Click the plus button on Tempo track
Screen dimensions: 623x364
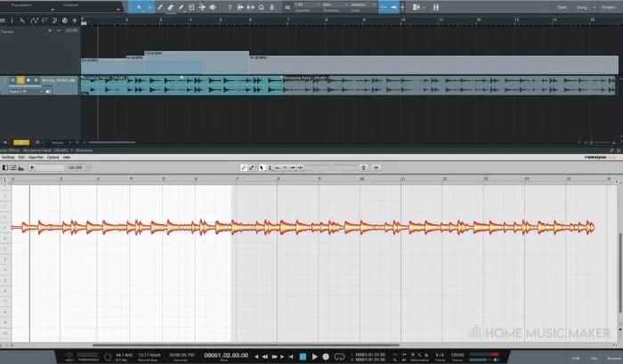[x=50, y=30]
